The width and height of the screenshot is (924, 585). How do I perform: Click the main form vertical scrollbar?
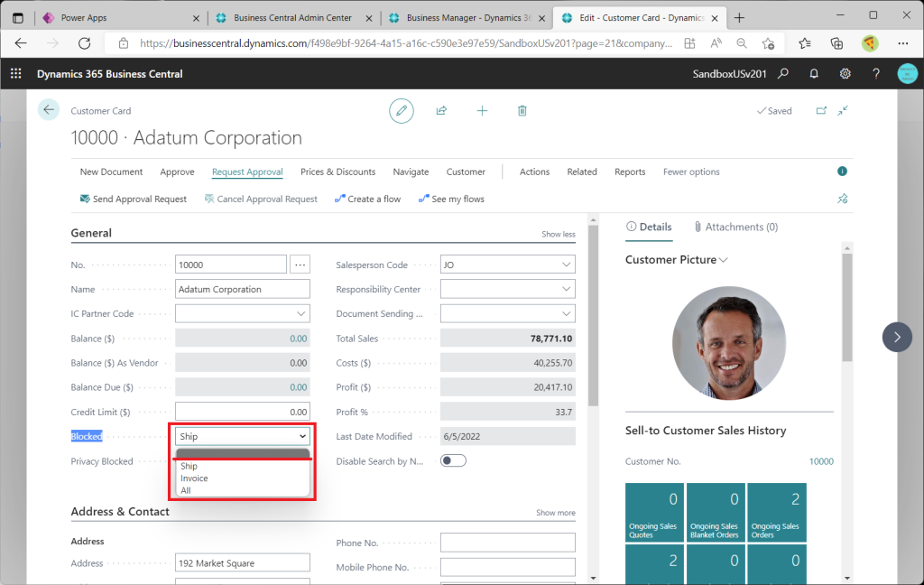594,315
